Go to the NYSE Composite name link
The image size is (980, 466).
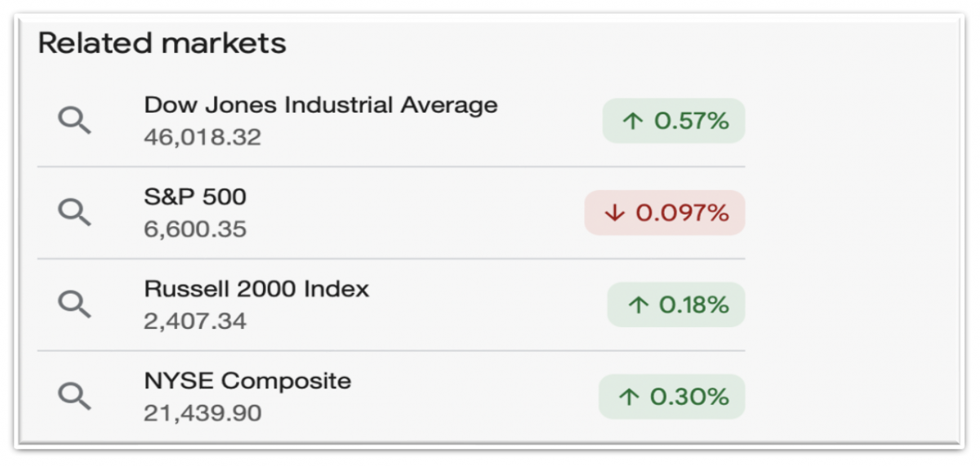pos(247,381)
